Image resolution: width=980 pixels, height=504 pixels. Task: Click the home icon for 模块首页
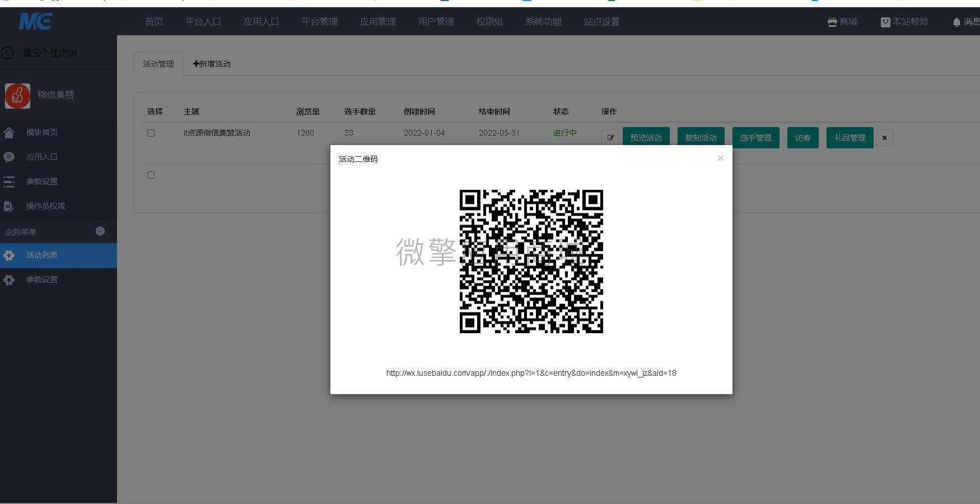point(8,133)
